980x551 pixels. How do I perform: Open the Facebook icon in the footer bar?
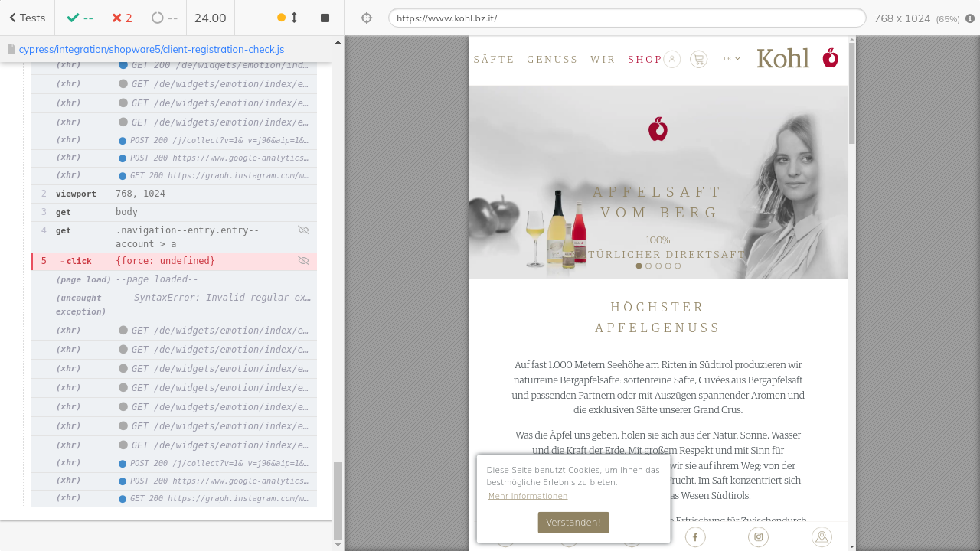tap(695, 537)
